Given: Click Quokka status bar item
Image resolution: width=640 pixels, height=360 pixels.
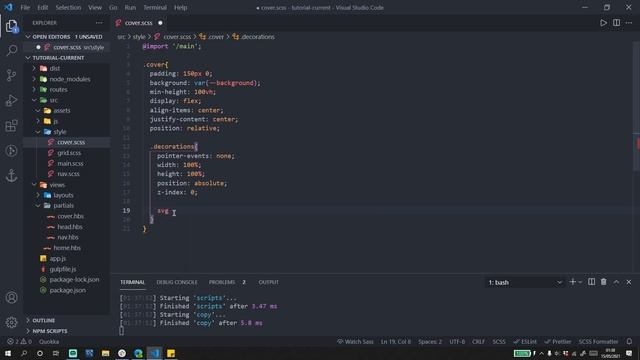Looking at the screenshot, I should (49, 342).
